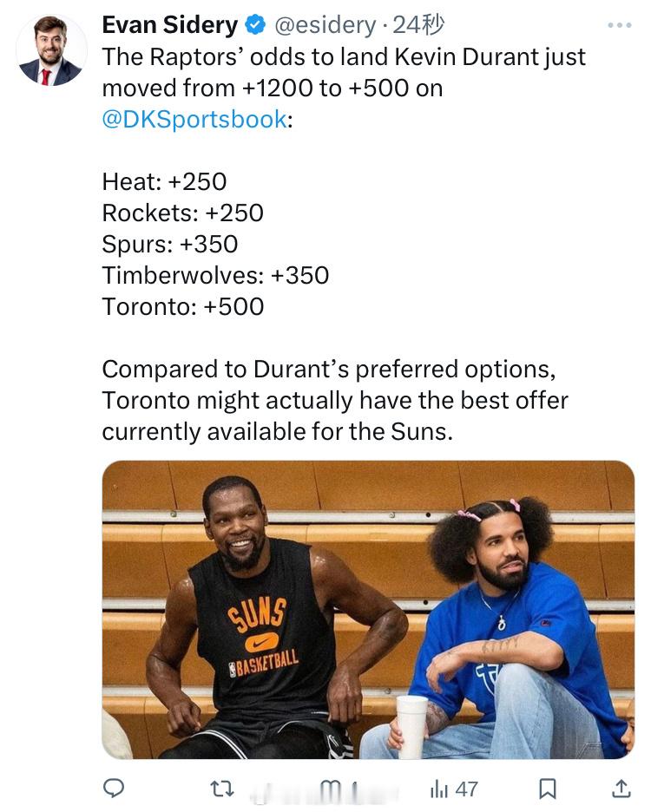Click the 24秒 timestamp

[x=418, y=25]
